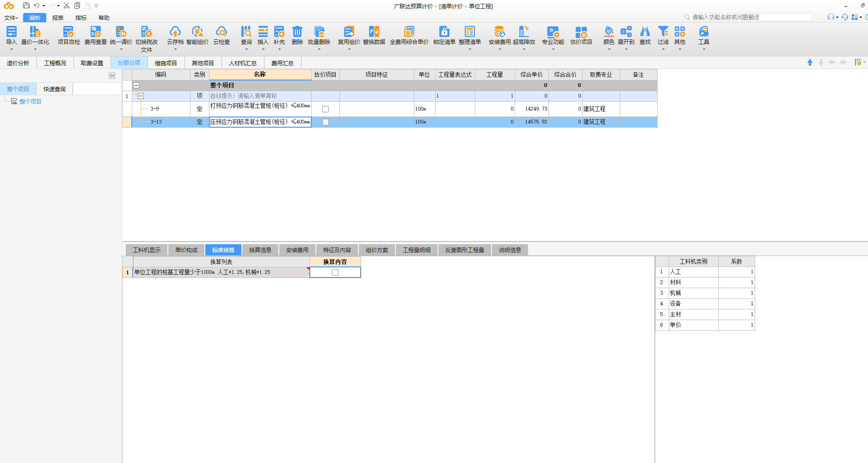Click the 查找 find binoculars icon
This screenshot has width=868, height=463.
pyautogui.click(x=645, y=31)
